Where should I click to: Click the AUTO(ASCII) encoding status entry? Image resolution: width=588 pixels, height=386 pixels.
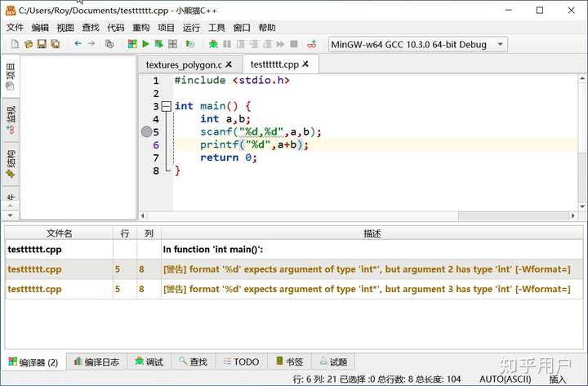[x=506, y=379]
